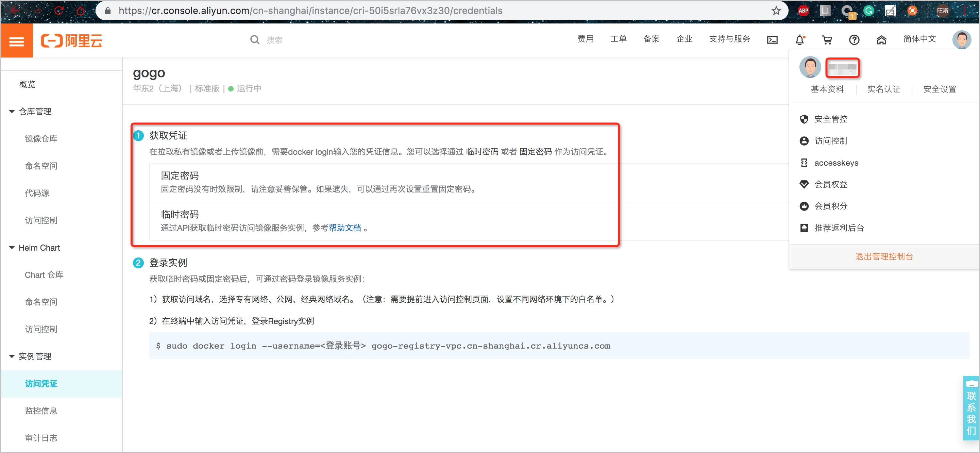
Task: Open the 企业 top menu
Action: (x=684, y=39)
